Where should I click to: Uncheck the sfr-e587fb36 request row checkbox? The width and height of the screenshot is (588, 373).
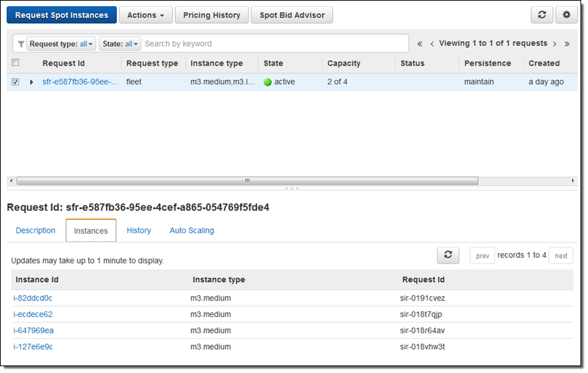[x=16, y=81]
